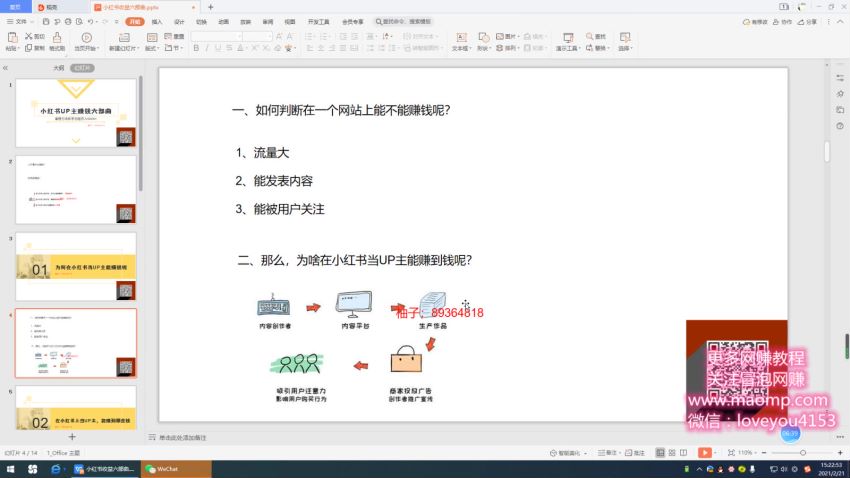Viewport: 850px width, 478px height.
Task: Switch to Normal view in the status bar
Action: 660,453
